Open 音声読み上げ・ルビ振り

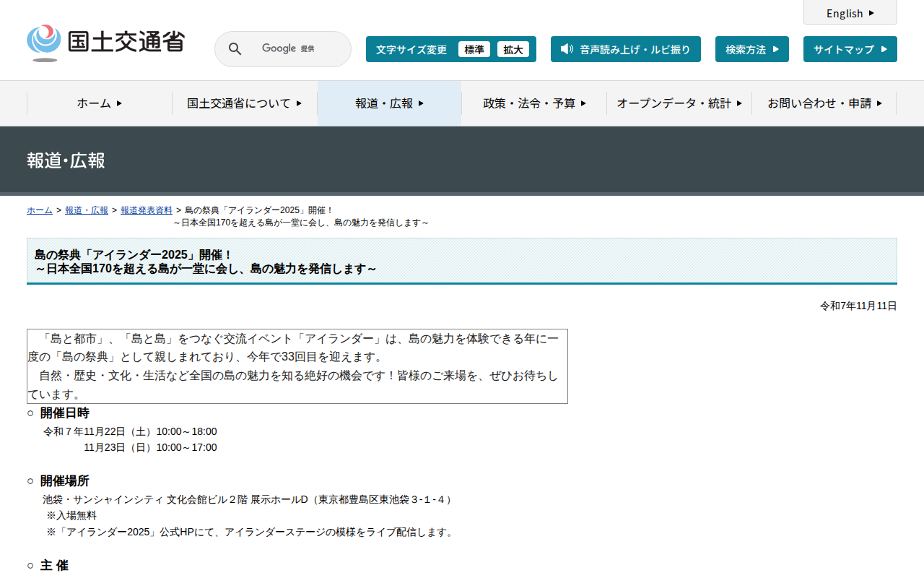[x=626, y=49]
